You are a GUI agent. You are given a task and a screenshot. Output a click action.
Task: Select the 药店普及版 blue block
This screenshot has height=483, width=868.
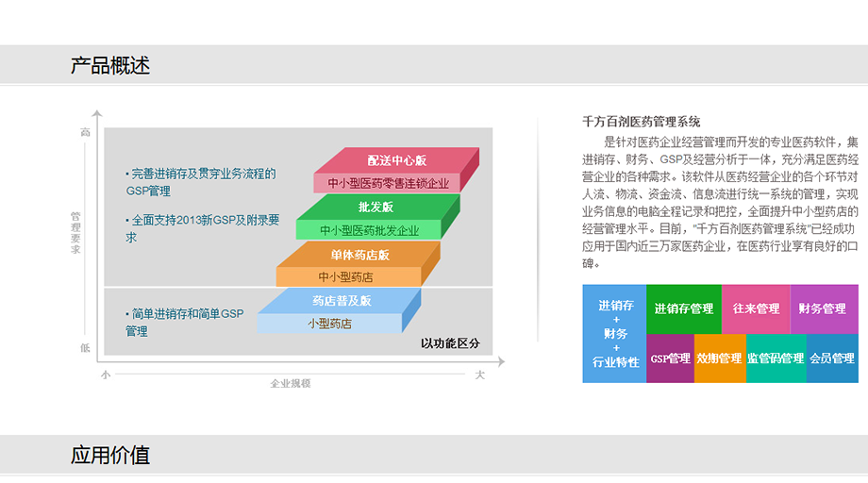342,301
